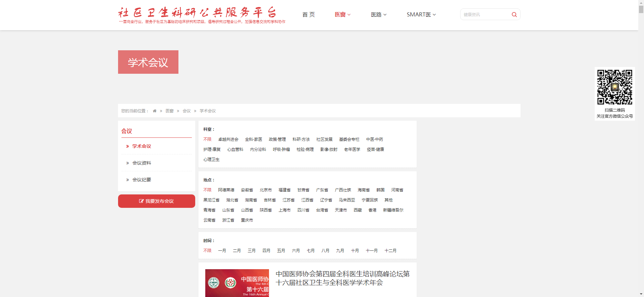
Task: Click the 健康资讯 search input field
Action: click(x=485, y=14)
